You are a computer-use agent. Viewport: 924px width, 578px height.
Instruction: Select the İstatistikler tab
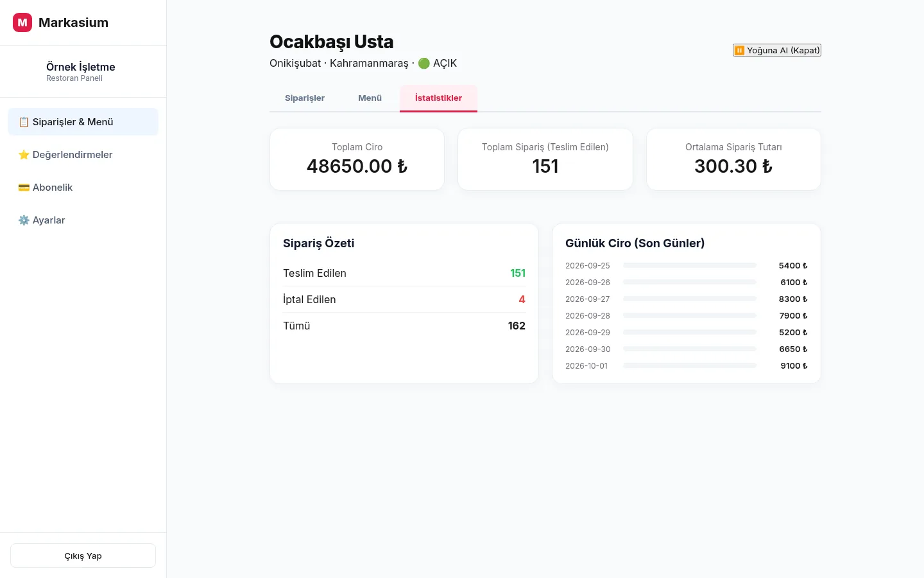click(438, 98)
